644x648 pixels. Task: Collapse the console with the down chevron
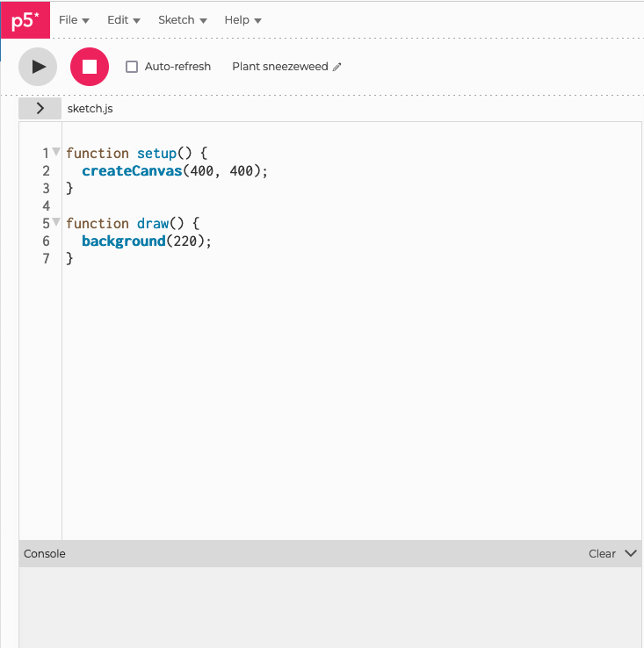click(x=631, y=553)
